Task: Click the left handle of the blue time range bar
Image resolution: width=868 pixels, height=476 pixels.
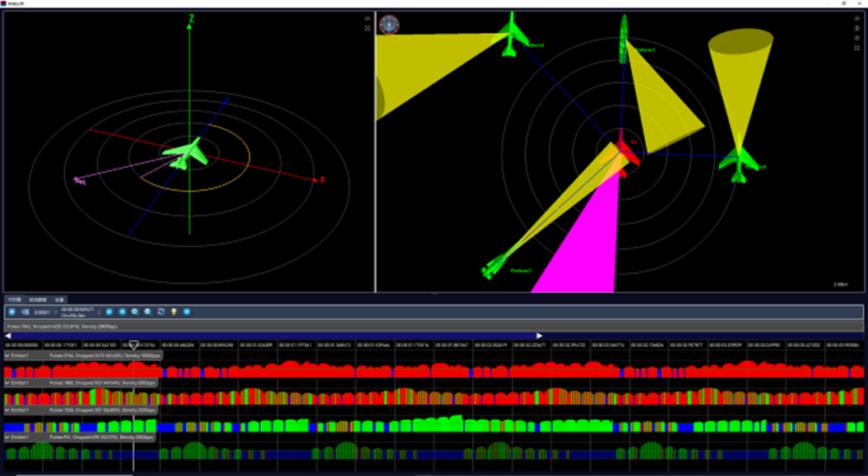Action: [x=7, y=336]
